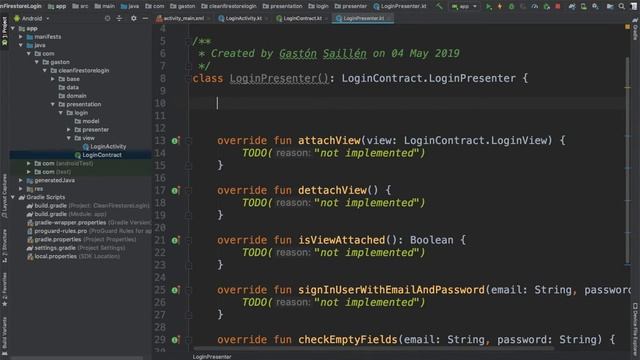
Task: Collapse the Gradle Scripts node
Action: (13, 197)
